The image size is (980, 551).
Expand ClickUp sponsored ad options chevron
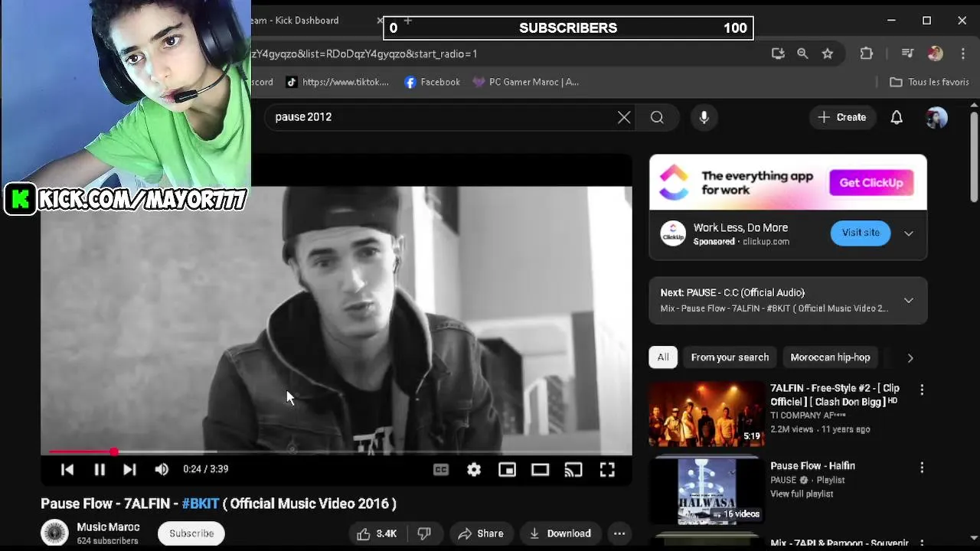(909, 233)
